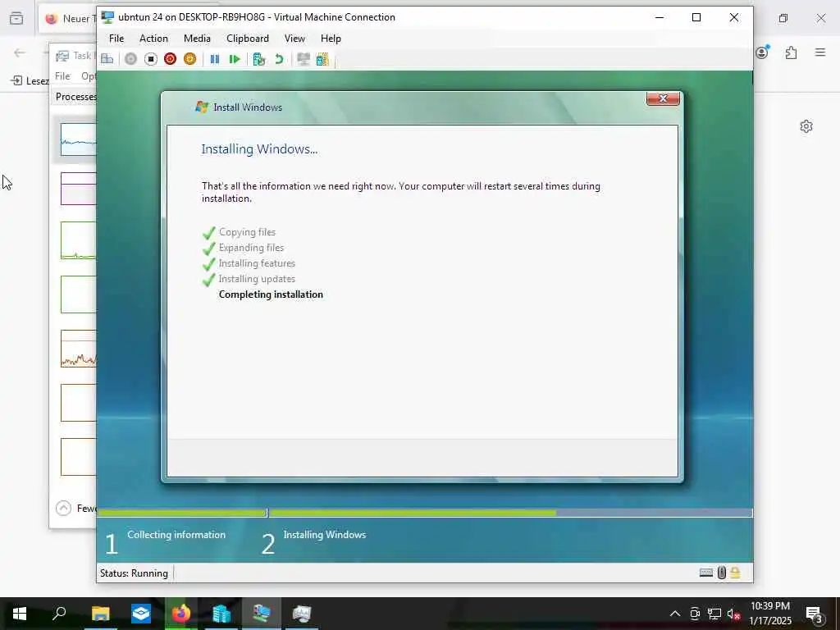840x630 pixels.
Task: Go back with the Firefox back arrow
Action: pos(20,52)
